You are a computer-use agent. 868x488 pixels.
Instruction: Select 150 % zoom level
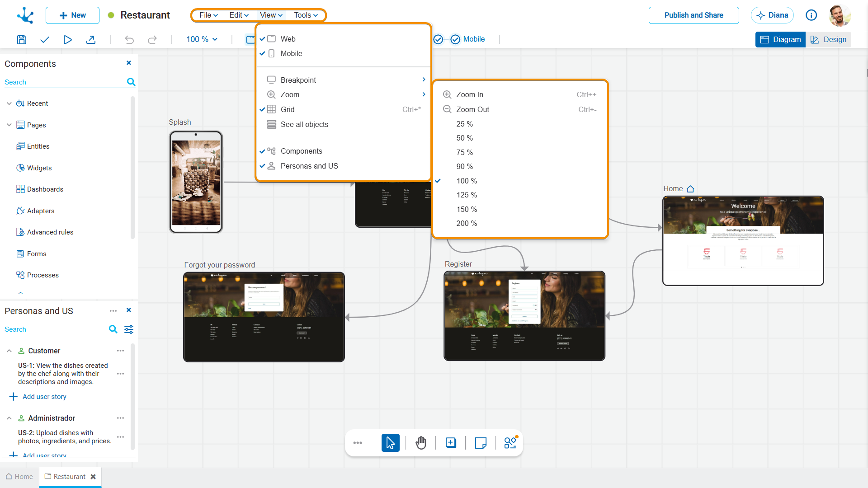click(520, 209)
